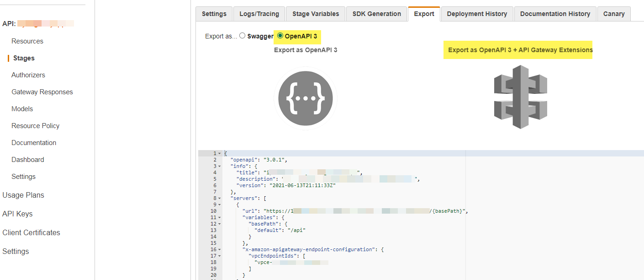Switch to the Deployment History tab

pyautogui.click(x=477, y=14)
